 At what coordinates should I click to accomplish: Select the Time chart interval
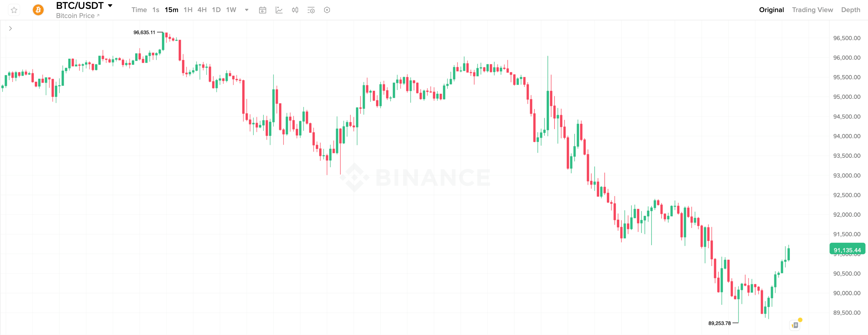click(139, 10)
